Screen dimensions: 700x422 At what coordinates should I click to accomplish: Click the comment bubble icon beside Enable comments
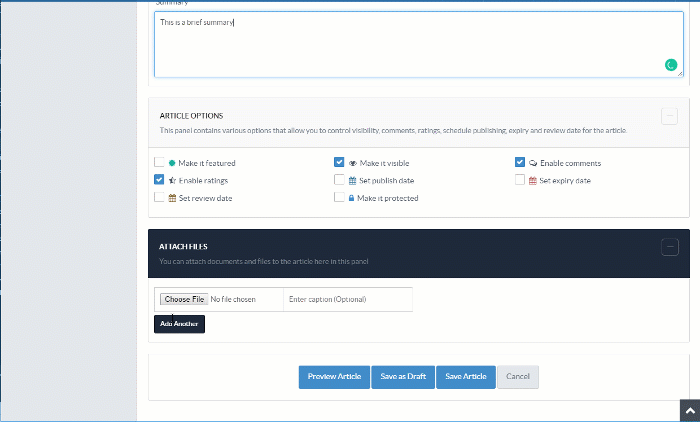pos(533,162)
